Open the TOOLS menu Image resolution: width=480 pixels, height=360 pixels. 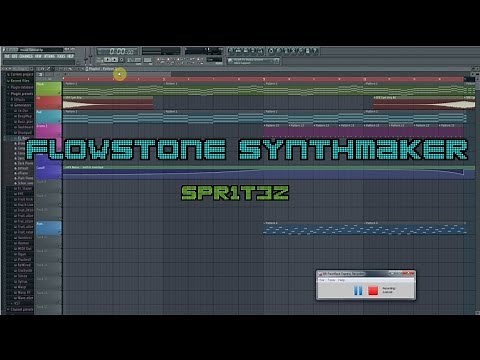tap(61, 56)
